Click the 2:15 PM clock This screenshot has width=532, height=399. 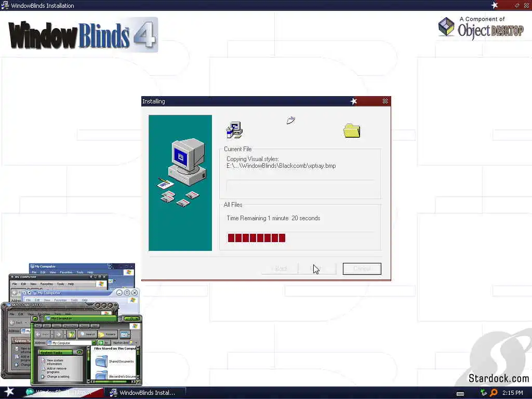pyautogui.click(x=513, y=393)
